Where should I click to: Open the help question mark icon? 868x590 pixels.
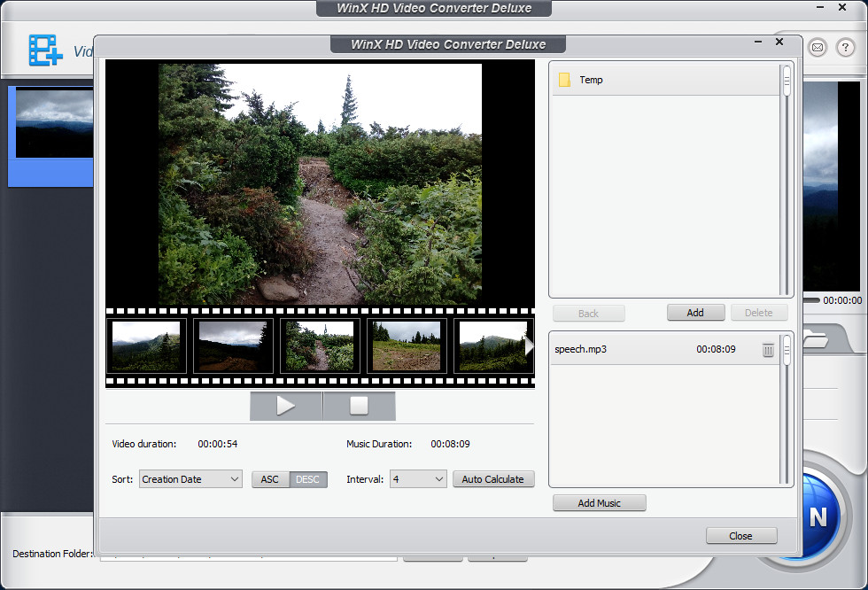pyautogui.click(x=845, y=48)
